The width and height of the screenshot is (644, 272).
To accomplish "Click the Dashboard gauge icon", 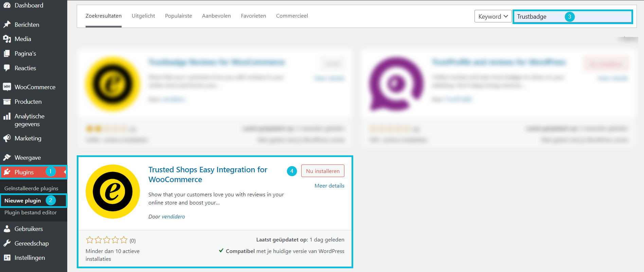I will (x=7, y=5).
